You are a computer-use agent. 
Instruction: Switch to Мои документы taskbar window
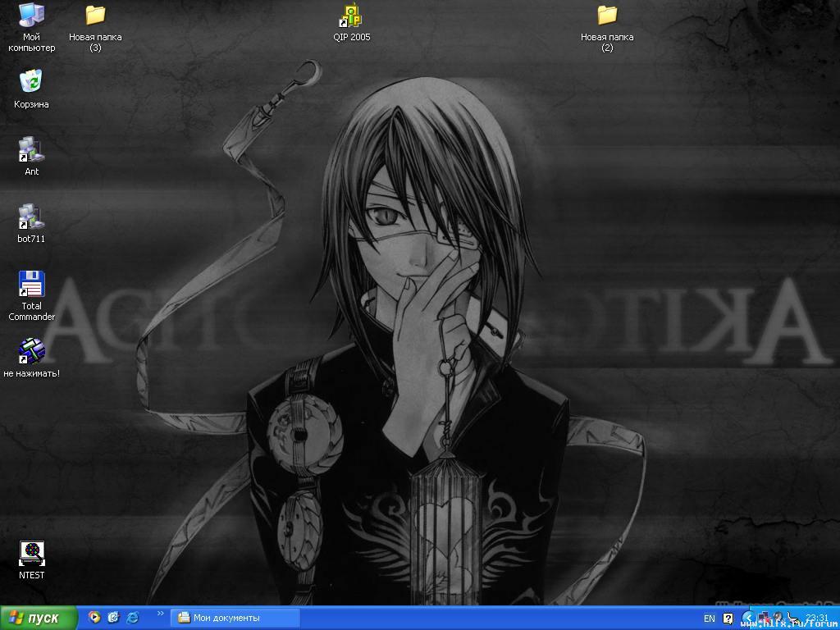click(x=235, y=619)
